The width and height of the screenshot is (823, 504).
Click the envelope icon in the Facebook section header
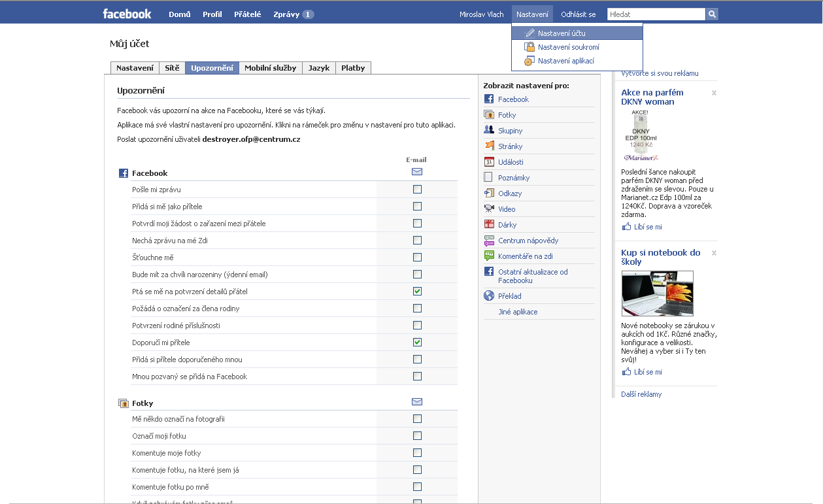[x=417, y=172]
